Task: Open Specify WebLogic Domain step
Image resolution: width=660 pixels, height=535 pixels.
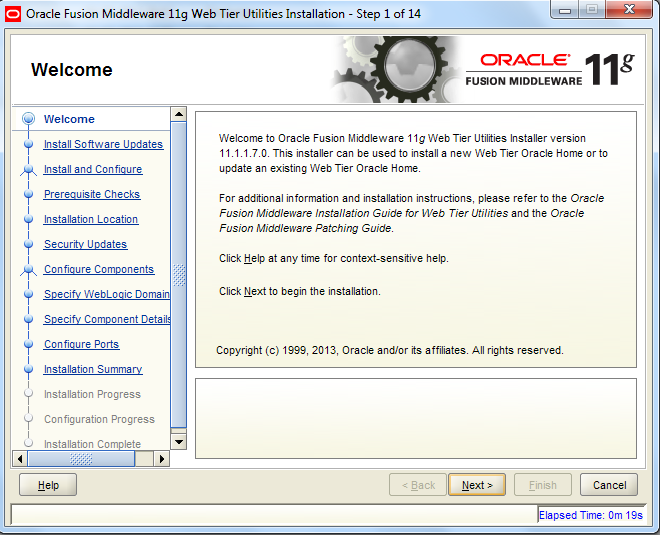Action: tap(107, 294)
